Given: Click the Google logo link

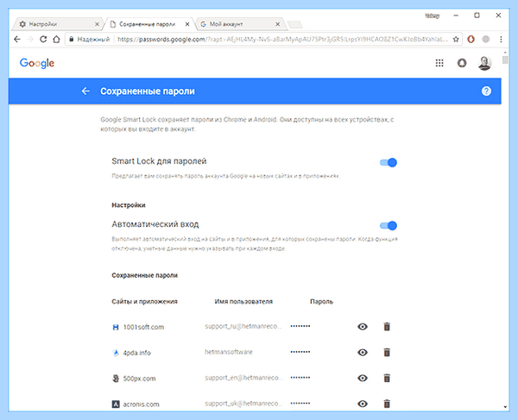Looking at the screenshot, I should 37,63.
